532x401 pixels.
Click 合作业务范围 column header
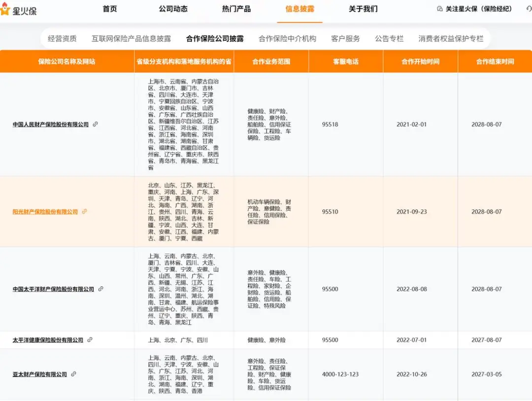click(x=271, y=62)
